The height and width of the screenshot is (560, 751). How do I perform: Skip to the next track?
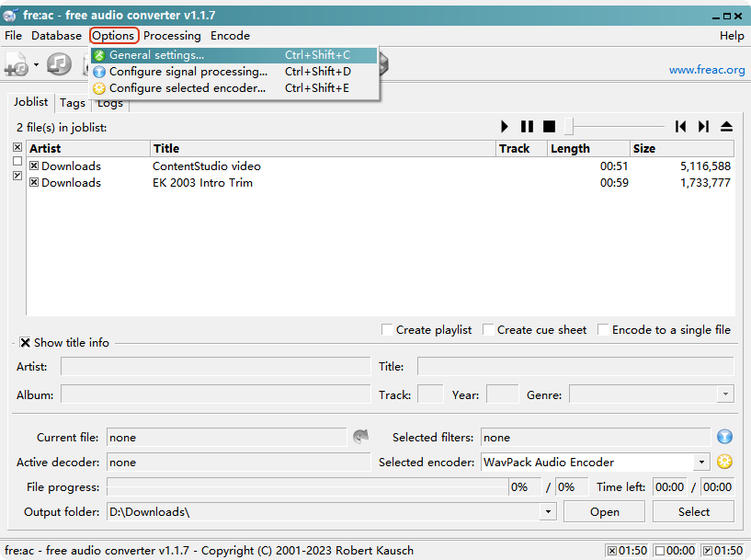(703, 127)
